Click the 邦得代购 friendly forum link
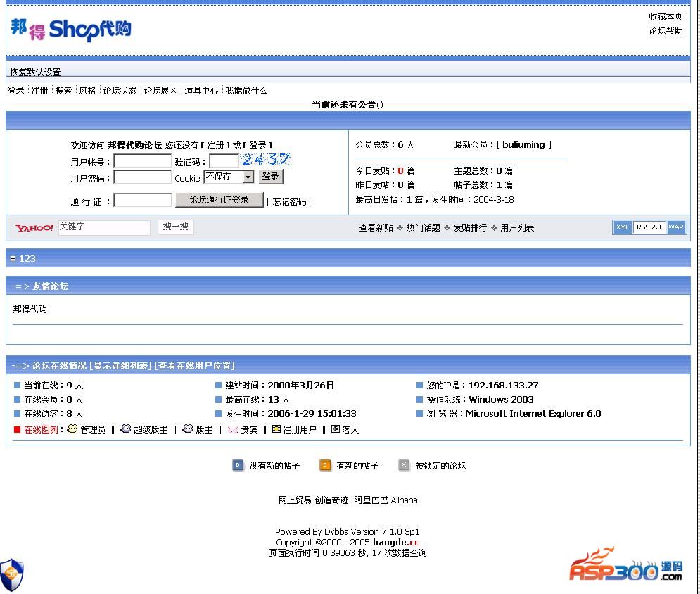 pyautogui.click(x=30, y=310)
